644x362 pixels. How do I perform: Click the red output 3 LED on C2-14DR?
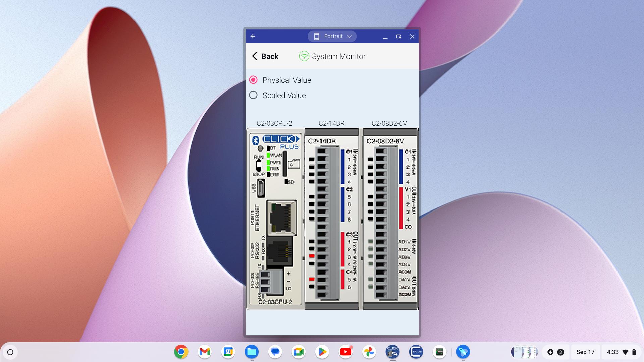[312, 256]
